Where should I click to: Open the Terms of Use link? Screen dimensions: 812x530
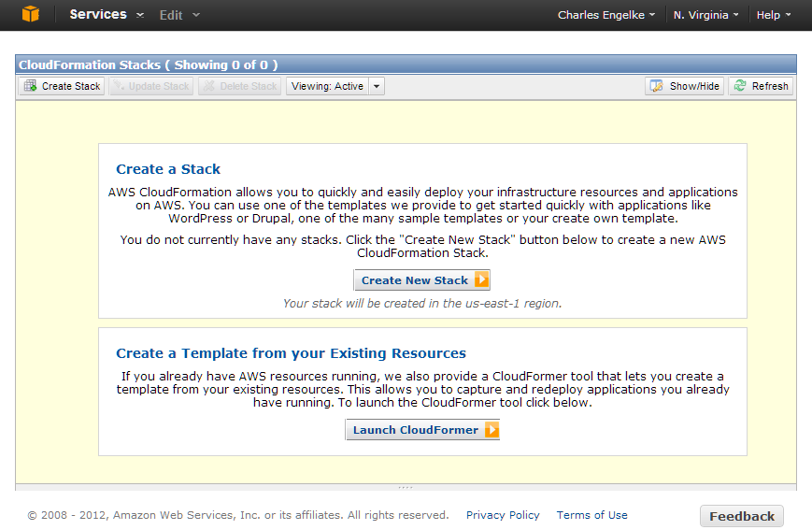click(x=591, y=515)
